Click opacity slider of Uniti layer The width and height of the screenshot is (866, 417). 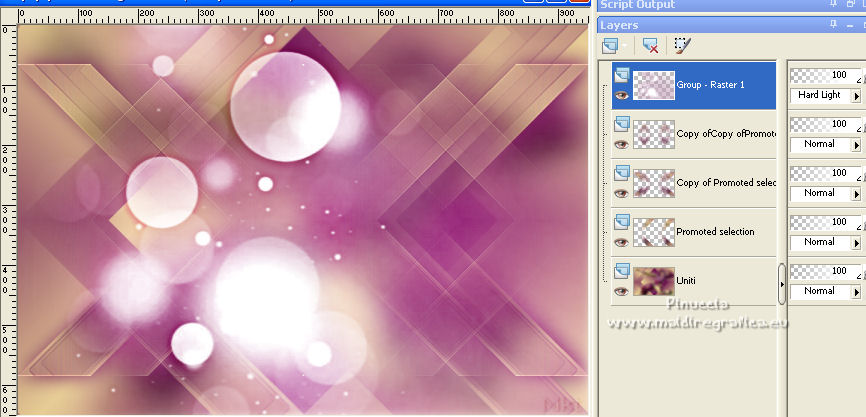point(826,271)
